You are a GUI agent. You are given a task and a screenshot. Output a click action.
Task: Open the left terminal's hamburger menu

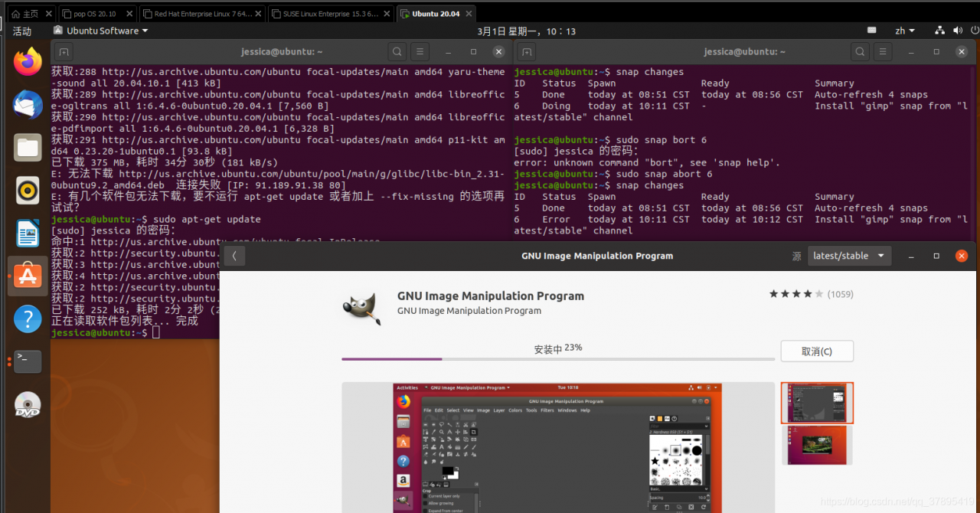(419, 52)
